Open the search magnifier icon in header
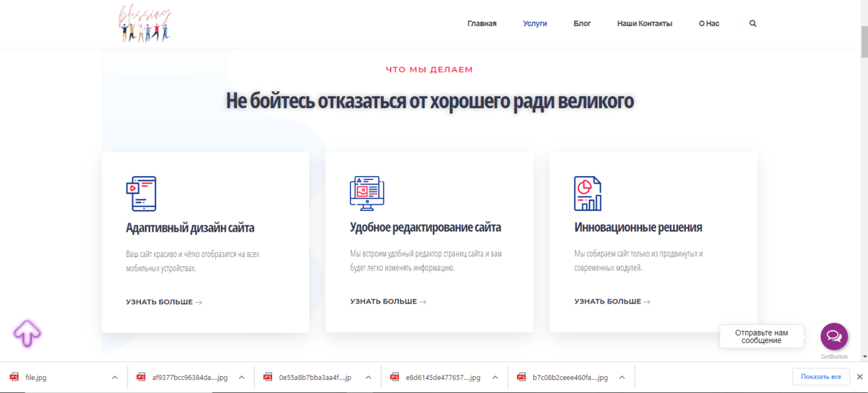Screen dimensions: 868x393 (753, 23)
